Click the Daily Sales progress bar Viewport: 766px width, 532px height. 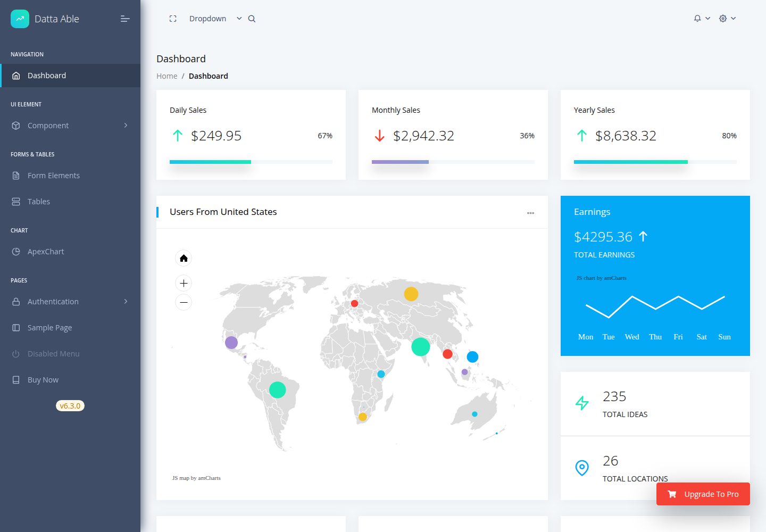[251, 162]
